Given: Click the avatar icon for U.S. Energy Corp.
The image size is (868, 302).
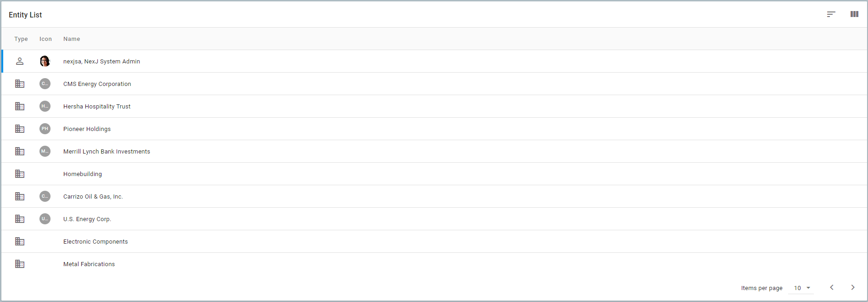Looking at the screenshot, I should [45, 219].
